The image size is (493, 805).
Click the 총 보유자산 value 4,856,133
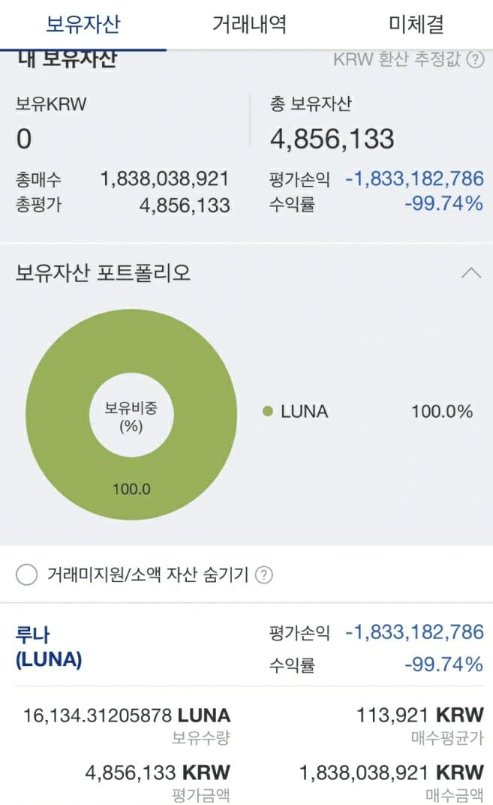tap(332, 139)
